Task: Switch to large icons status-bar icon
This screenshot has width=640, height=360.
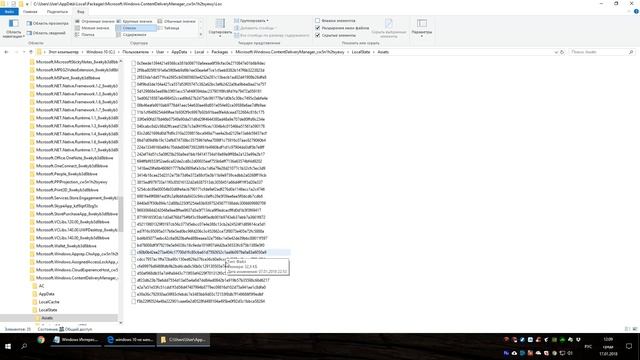Action: (635, 329)
